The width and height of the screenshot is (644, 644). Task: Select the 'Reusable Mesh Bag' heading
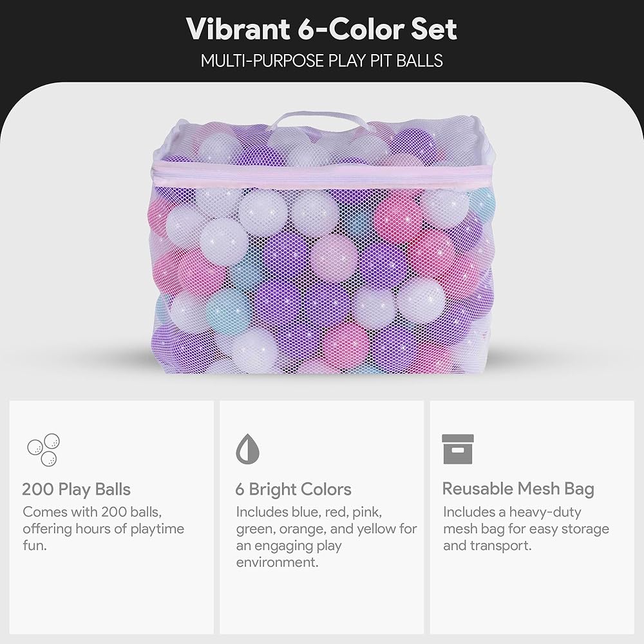pos(518,489)
